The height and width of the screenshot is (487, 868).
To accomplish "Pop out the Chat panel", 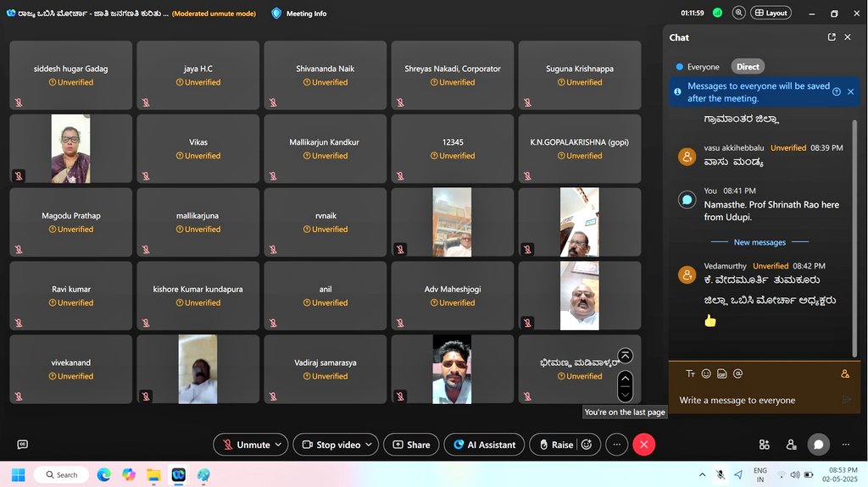I will click(832, 37).
